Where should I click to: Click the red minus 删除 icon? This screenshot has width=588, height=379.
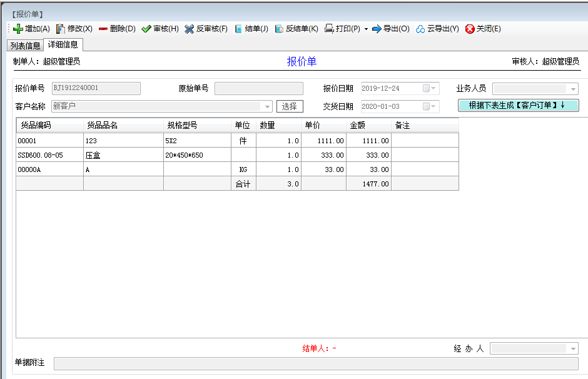coord(103,29)
